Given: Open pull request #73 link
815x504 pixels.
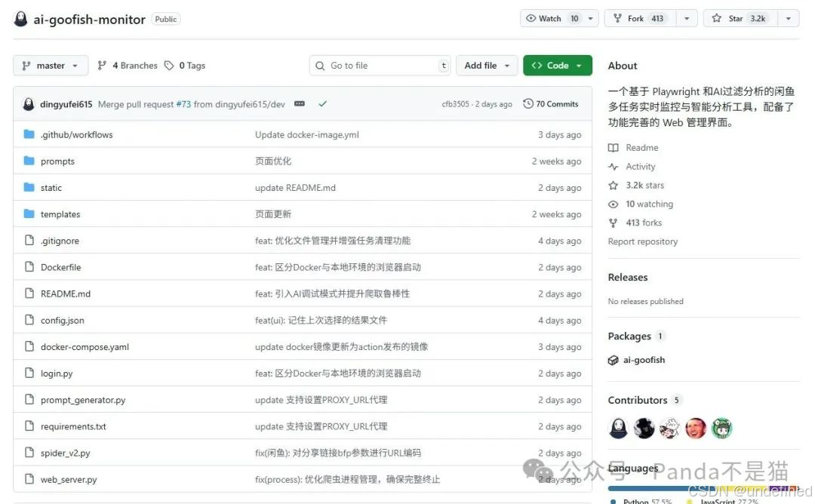Looking at the screenshot, I should pyautogui.click(x=183, y=104).
